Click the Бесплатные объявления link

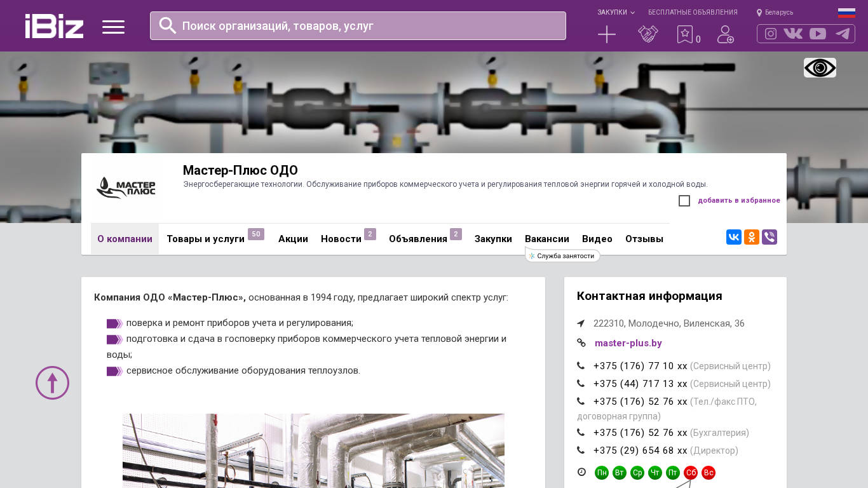pos(693,13)
